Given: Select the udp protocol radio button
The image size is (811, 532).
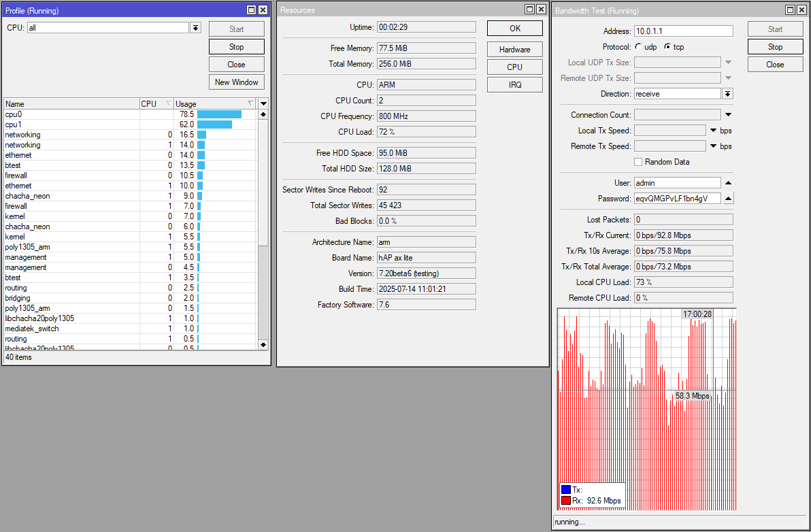Looking at the screenshot, I should coord(638,47).
